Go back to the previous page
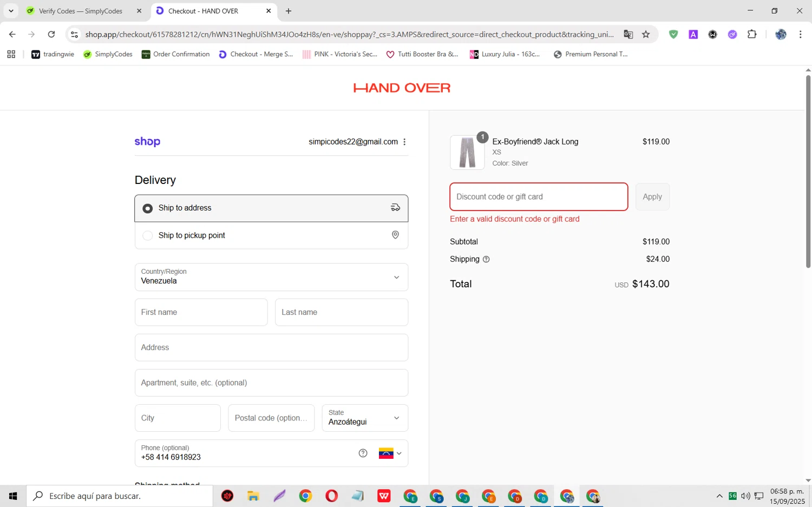812x507 pixels. pyautogui.click(x=12, y=34)
